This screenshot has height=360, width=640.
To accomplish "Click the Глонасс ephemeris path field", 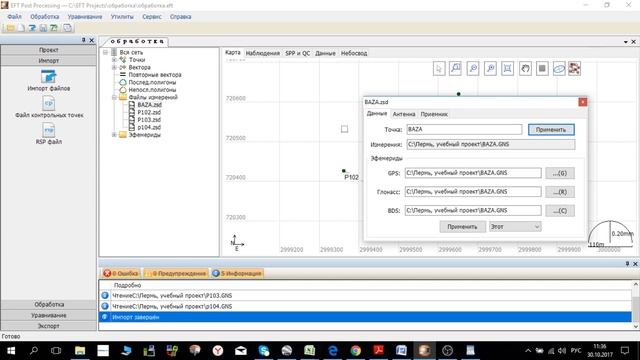I will point(473,192).
